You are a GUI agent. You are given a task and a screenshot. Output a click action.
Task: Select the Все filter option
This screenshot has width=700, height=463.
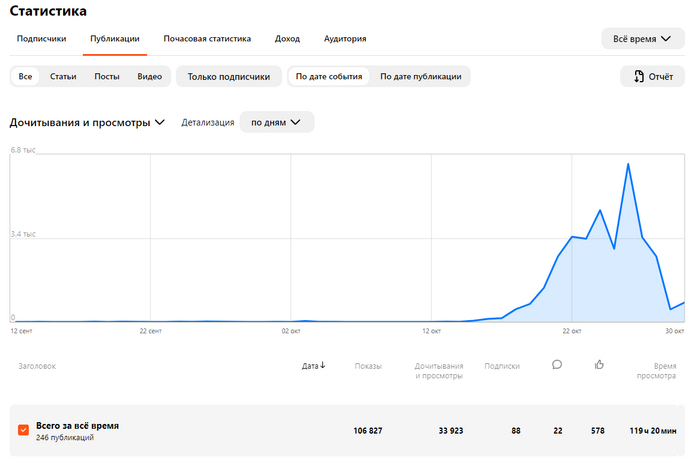pos(25,76)
